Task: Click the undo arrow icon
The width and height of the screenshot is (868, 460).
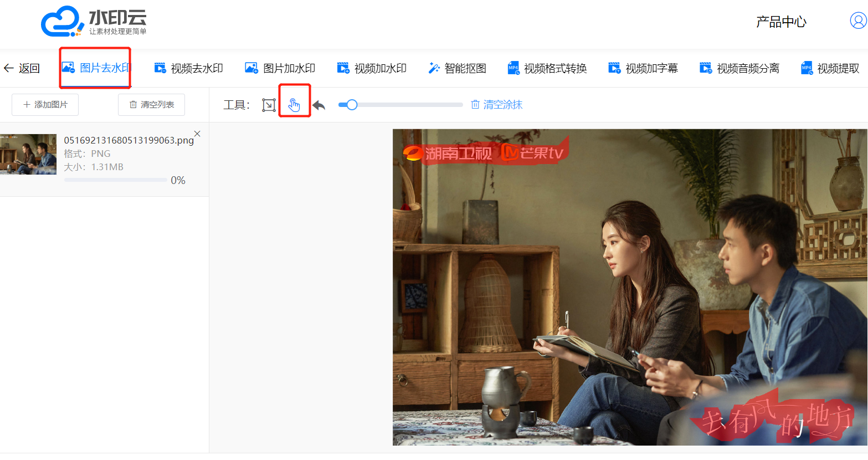Action: pos(319,105)
